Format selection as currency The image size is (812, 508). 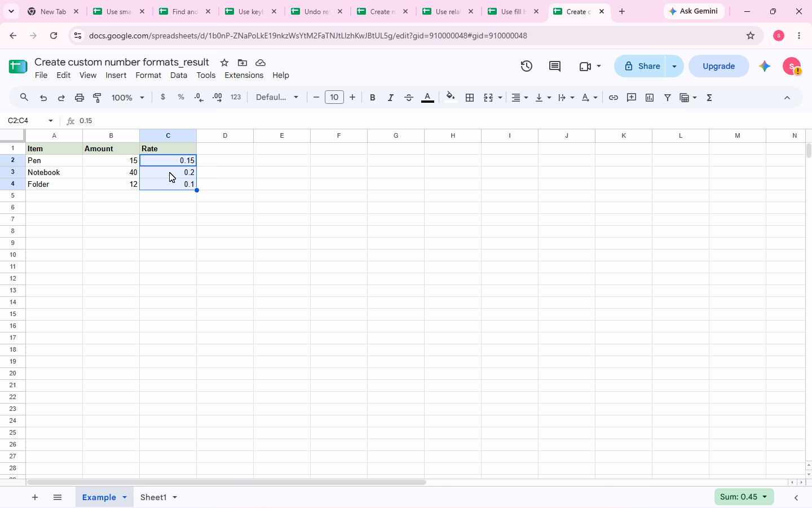tap(163, 97)
